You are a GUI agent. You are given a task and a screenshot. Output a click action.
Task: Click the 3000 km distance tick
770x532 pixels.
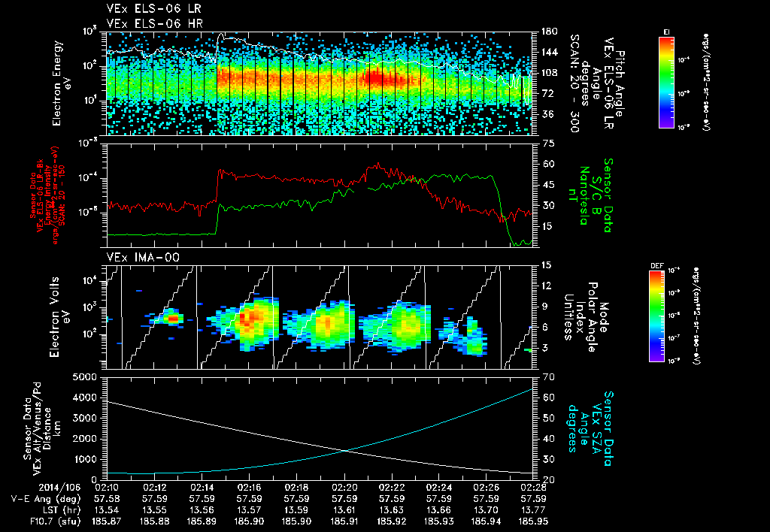(x=84, y=418)
